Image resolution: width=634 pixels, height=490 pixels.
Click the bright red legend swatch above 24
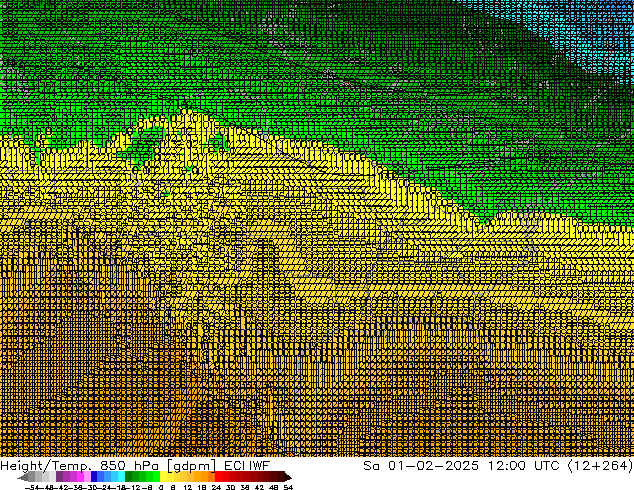pos(218,476)
